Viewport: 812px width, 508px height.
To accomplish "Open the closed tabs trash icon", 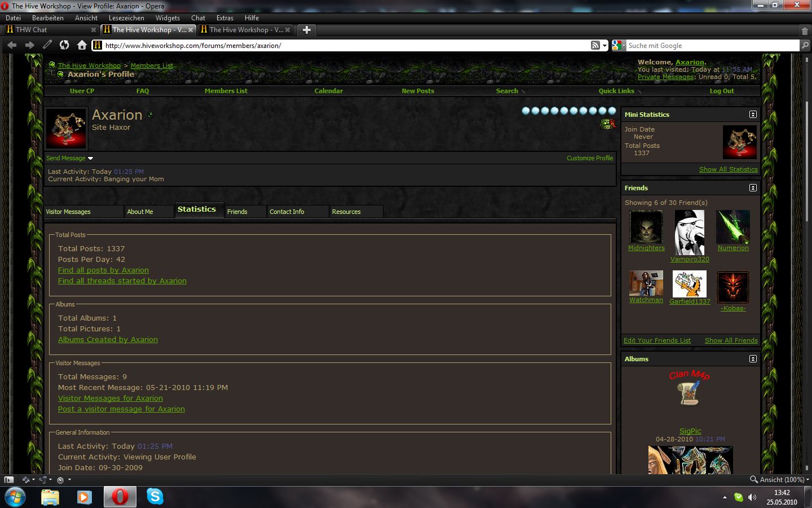I will pyautogui.click(x=805, y=30).
